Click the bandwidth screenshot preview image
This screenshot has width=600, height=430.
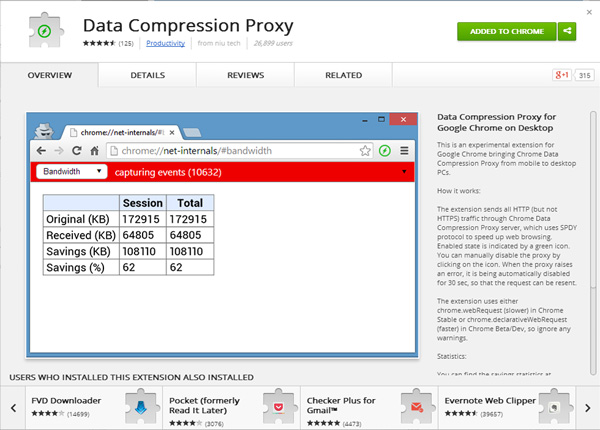tap(222, 235)
